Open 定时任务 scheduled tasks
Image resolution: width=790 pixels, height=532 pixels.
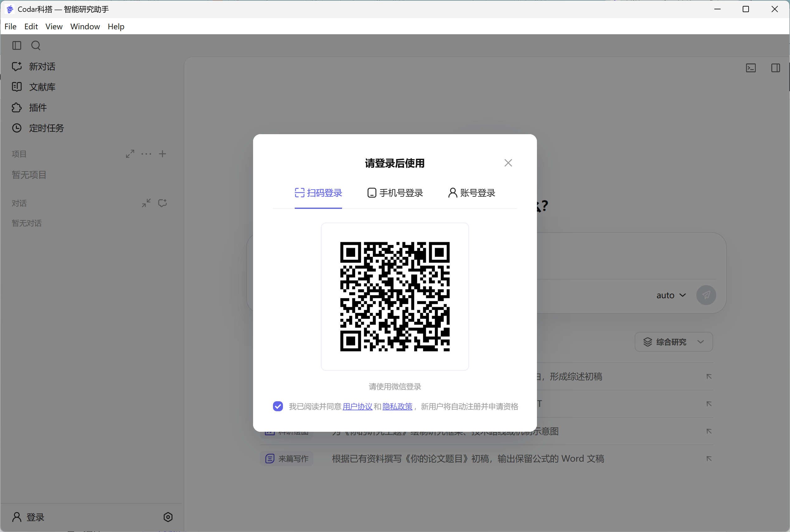coord(38,128)
